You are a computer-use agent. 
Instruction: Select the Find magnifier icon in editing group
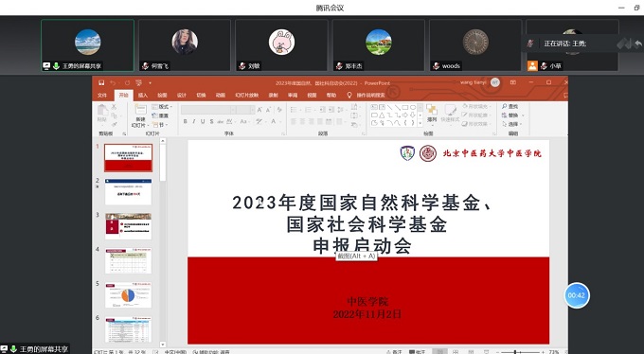pyautogui.click(x=505, y=106)
